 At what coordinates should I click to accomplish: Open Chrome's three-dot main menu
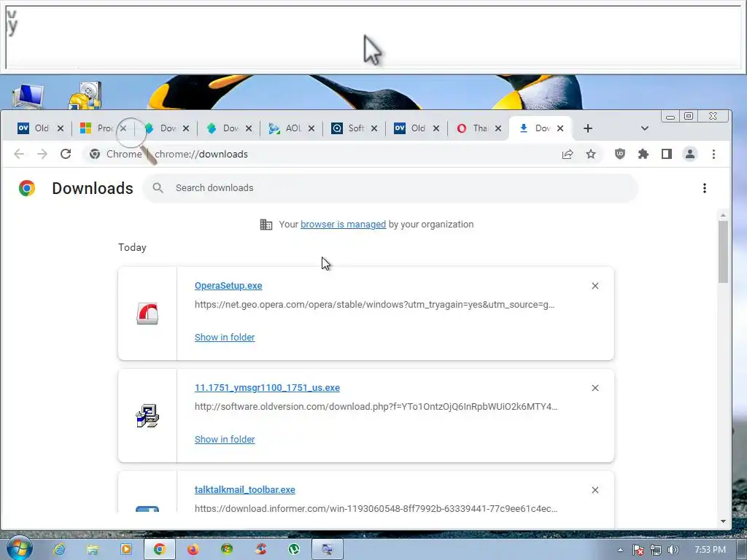tap(713, 154)
